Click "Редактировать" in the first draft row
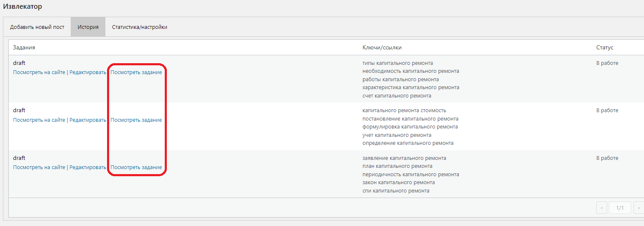This screenshot has height=226, width=644. pos(88,72)
